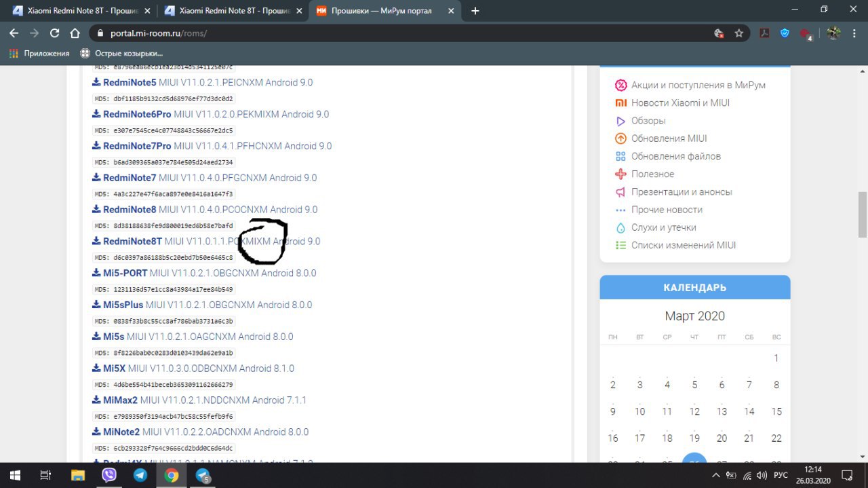This screenshot has height=488, width=868.
Task: Open the Острые козырьки bookmark
Action: [121, 53]
